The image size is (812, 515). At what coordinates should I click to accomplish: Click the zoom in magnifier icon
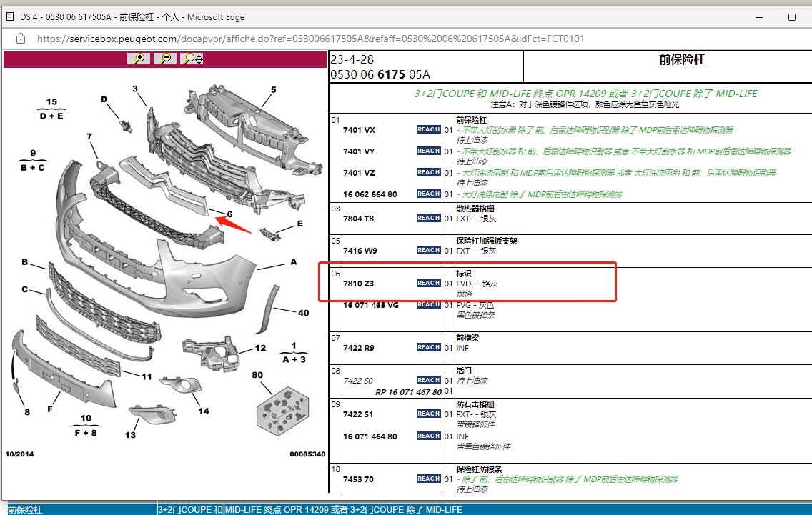[x=138, y=59]
